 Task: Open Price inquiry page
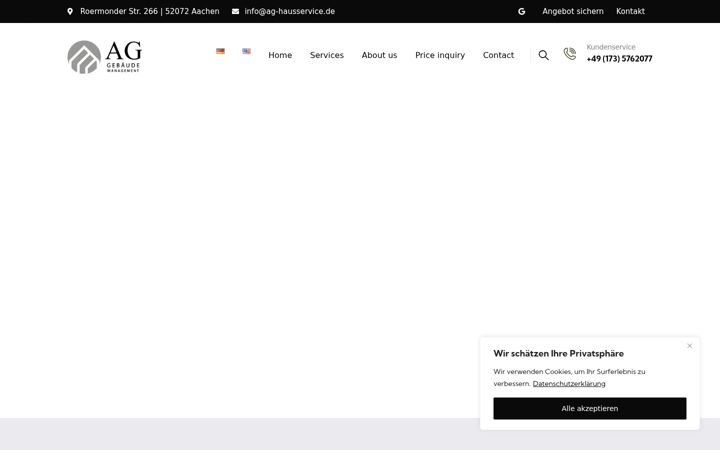pyautogui.click(x=440, y=55)
